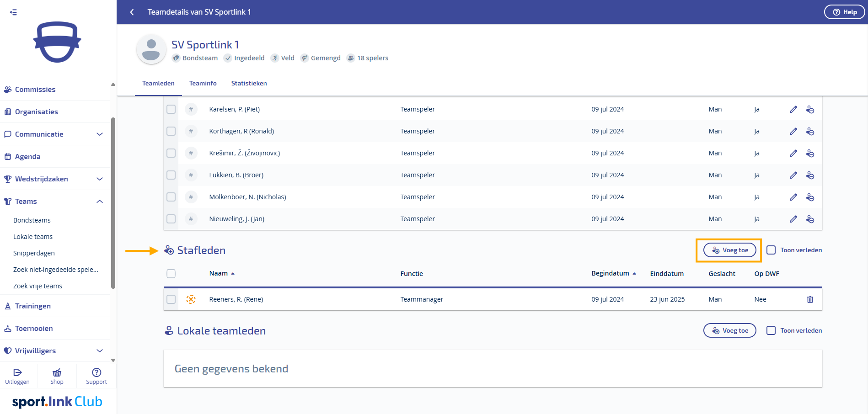Viewport: 868px width, 414px height.
Task: Add local team member with Voeg toe
Action: pyautogui.click(x=729, y=330)
